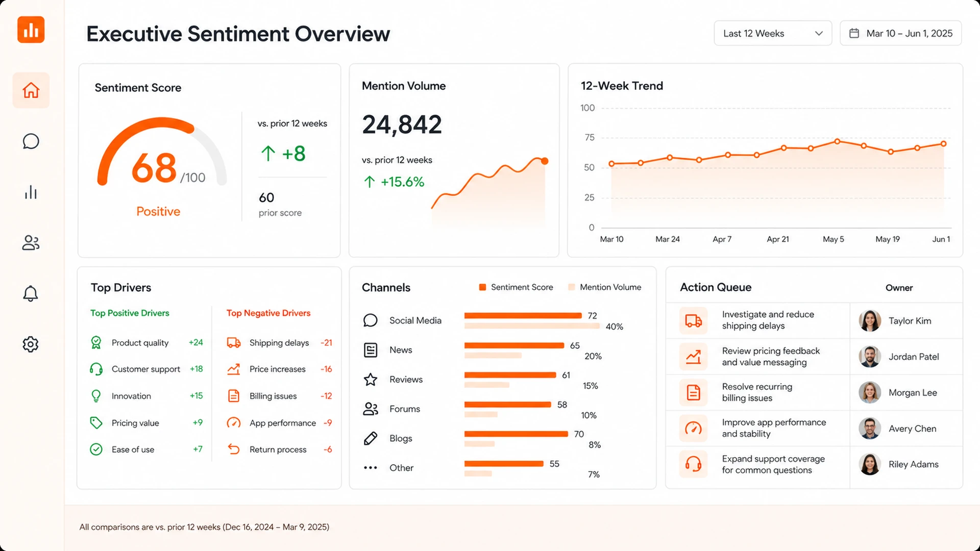This screenshot has width=980, height=551.
Task: Click Riley Adams's avatar
Action: [x=870, y=464]
